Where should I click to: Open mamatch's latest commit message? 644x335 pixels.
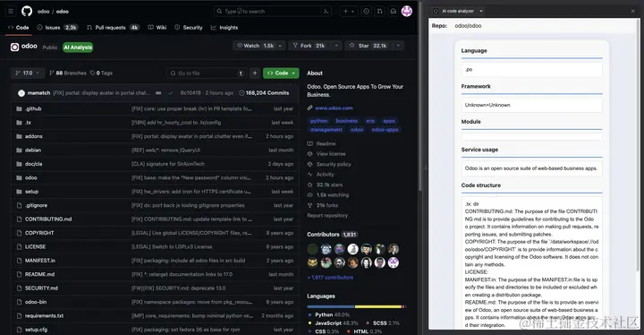tap(101, 93)
